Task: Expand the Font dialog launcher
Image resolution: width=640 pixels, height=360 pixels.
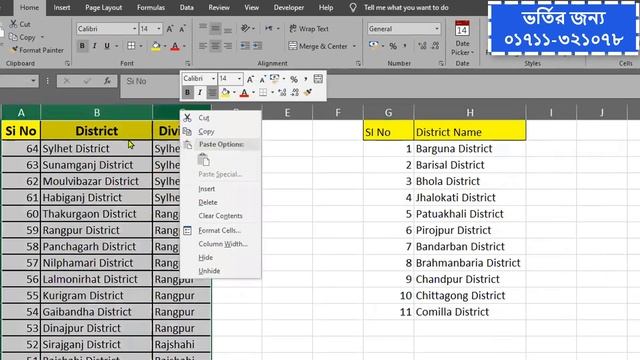Action: 187,64
